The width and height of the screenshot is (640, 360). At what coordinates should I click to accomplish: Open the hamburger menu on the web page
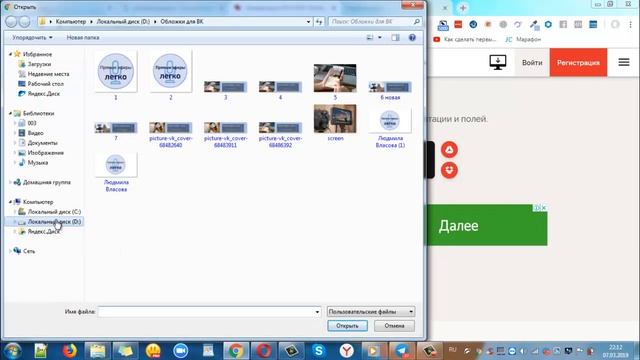[x=624, y=62]
